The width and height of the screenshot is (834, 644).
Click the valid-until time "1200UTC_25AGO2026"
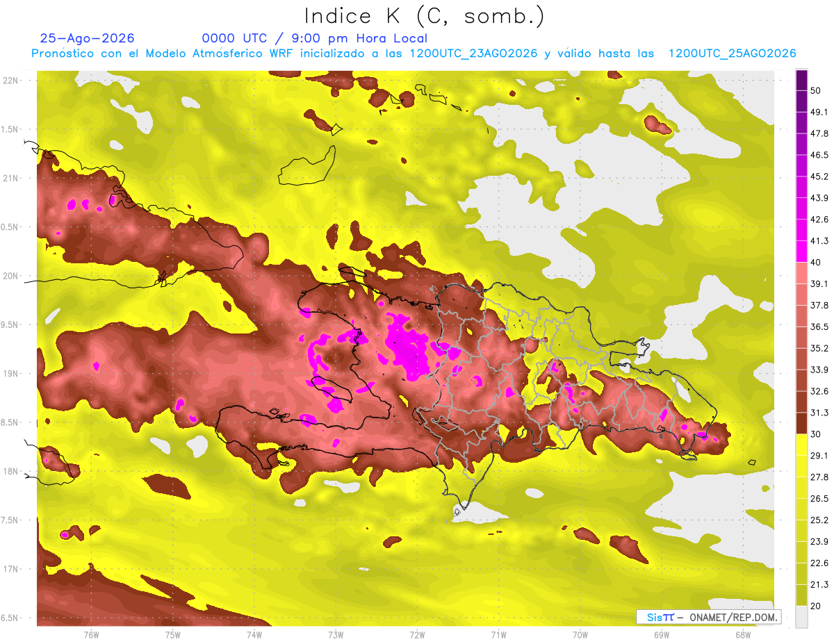(732, 53)
